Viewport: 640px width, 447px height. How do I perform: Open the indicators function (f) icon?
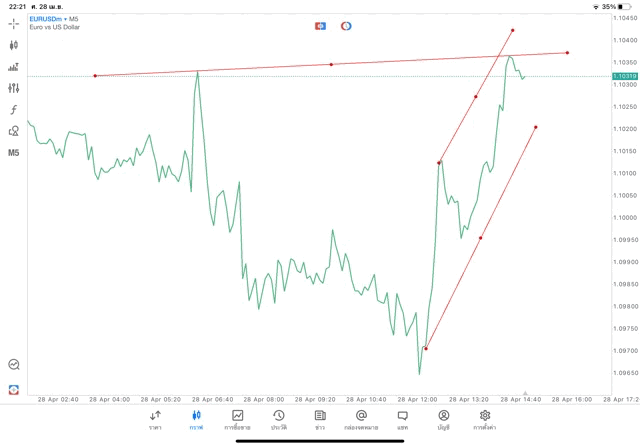[13, 110]
